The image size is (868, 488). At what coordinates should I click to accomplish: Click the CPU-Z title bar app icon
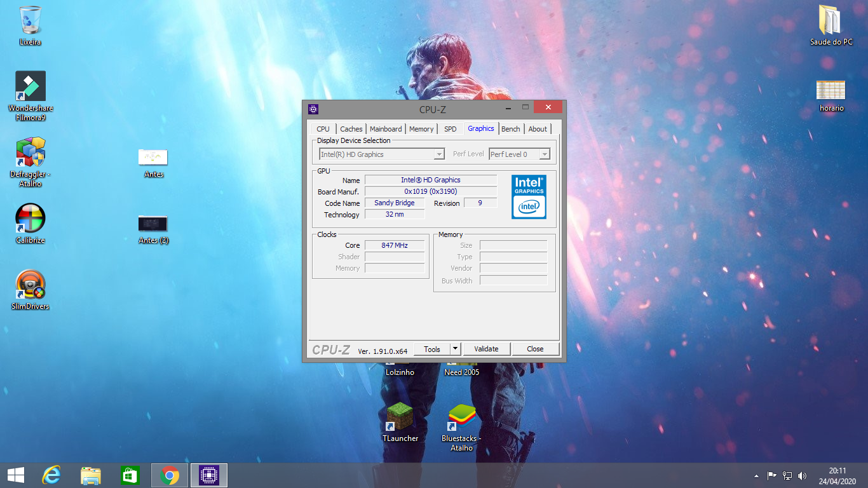pos(313,109)
